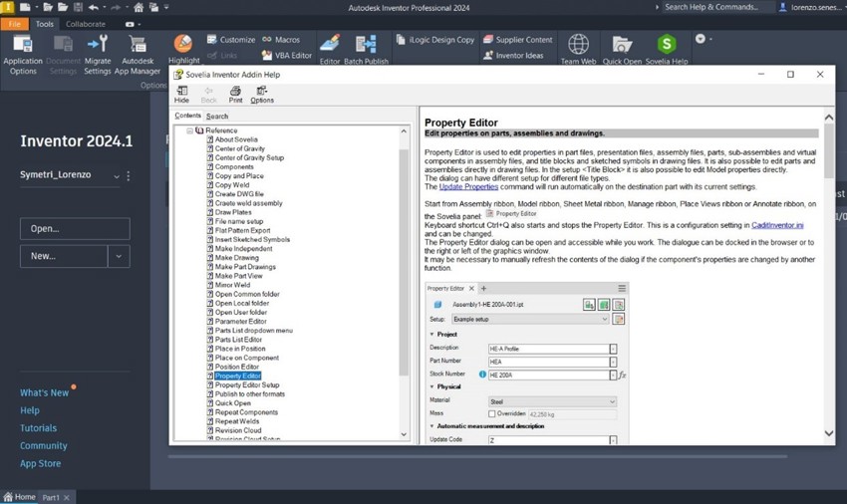Click the Description field HE-A Profile
This screenshot has width=847, height=504.
tap(548, 349)
